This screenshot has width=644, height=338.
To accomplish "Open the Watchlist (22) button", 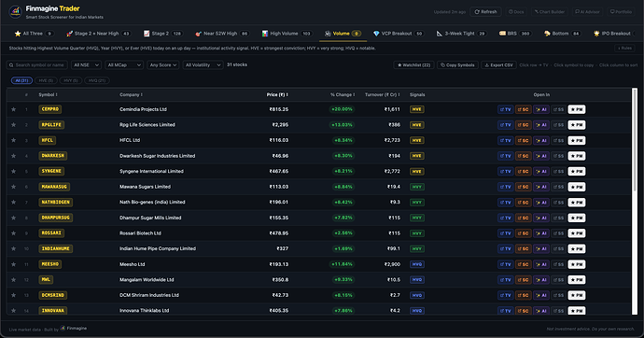I will [x=413, y=64].
